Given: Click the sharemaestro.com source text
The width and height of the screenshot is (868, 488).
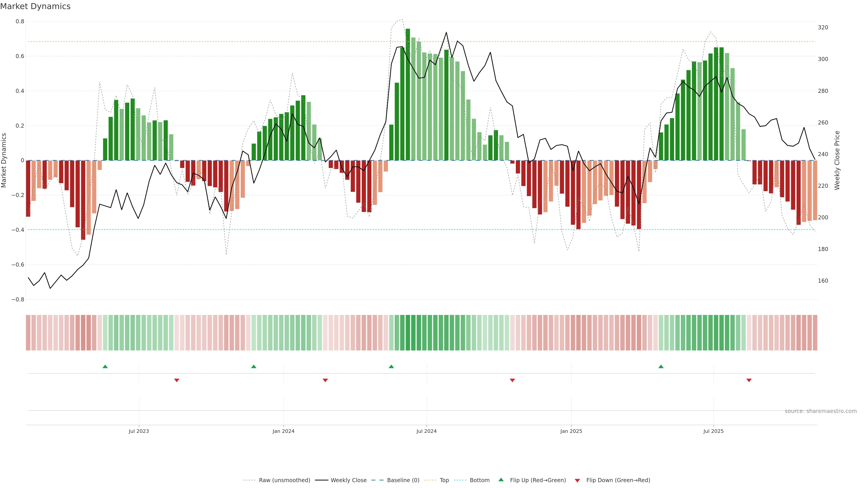Looking at the screenshot, I should point(821,411).
